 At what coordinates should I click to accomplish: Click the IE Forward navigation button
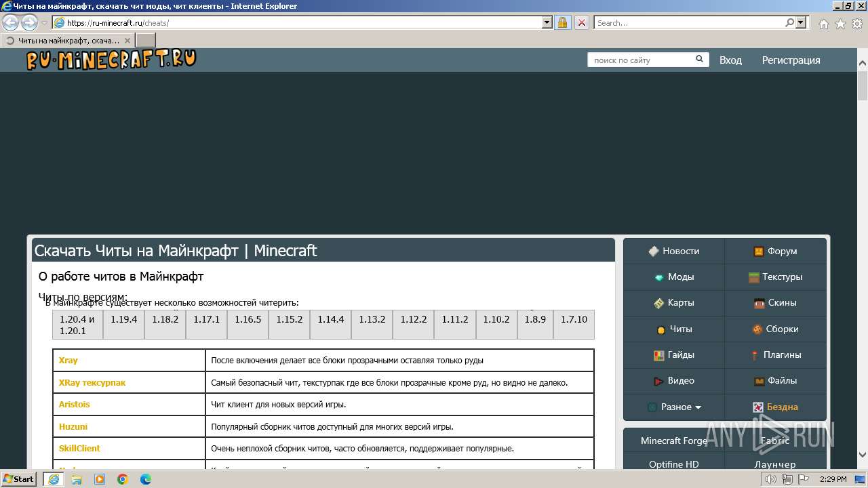coord(29,23)
